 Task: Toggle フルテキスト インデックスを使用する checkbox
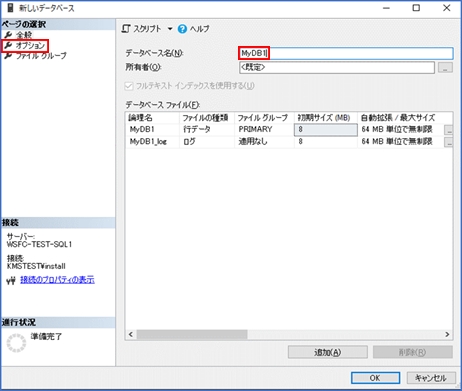[x=129, y=86]
